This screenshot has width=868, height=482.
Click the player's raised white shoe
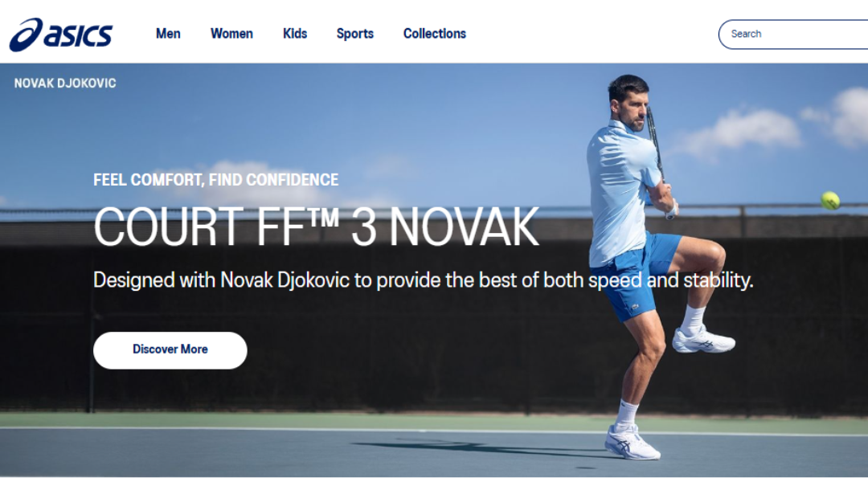(703, 340)
